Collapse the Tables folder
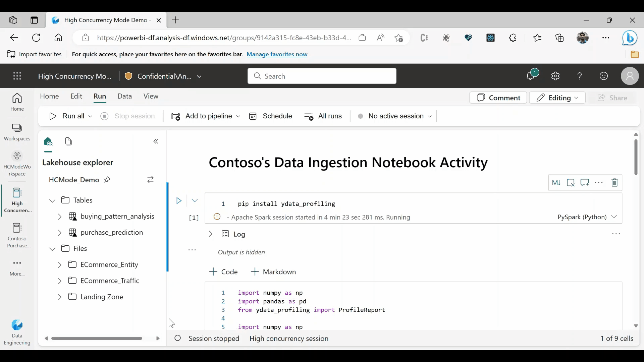This screenshot has width=644, height=362. click(52, 200)
